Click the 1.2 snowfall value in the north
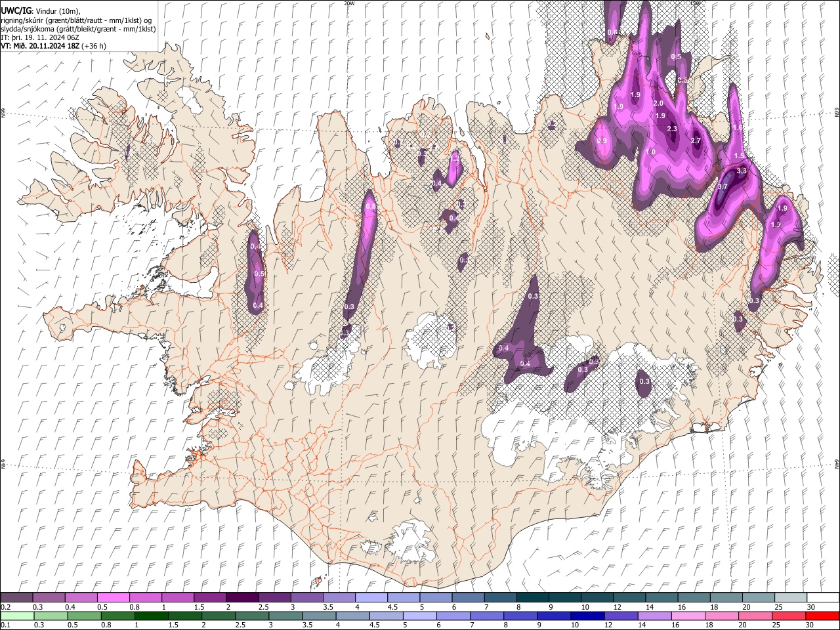 click(454, 159)
